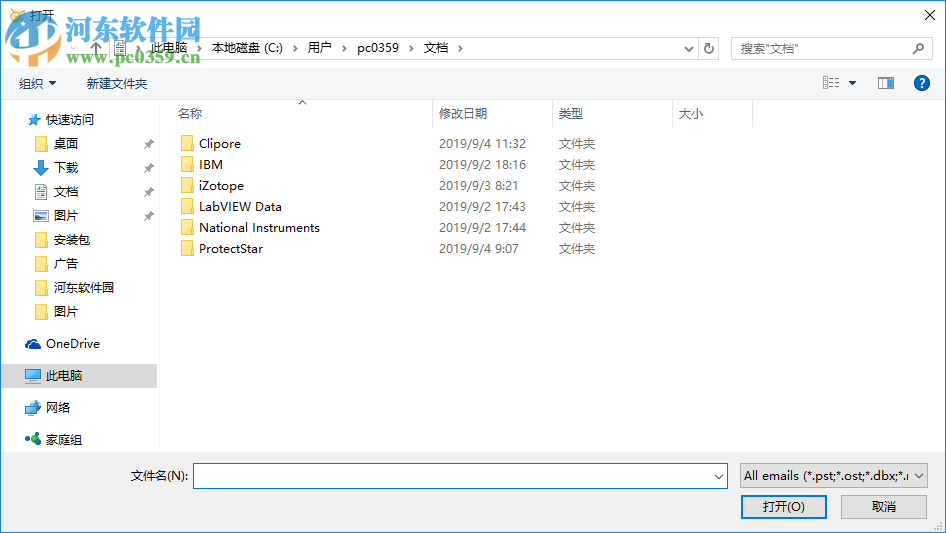Open 广告 folder in the navigation pane
946x533 pixels.
(x=66, y=264)
